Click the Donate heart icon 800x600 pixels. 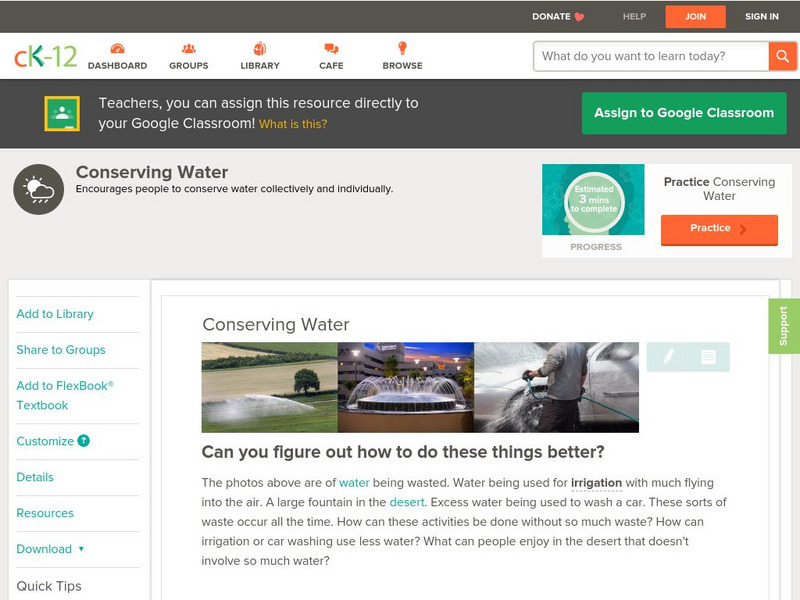tap(579, 17)
